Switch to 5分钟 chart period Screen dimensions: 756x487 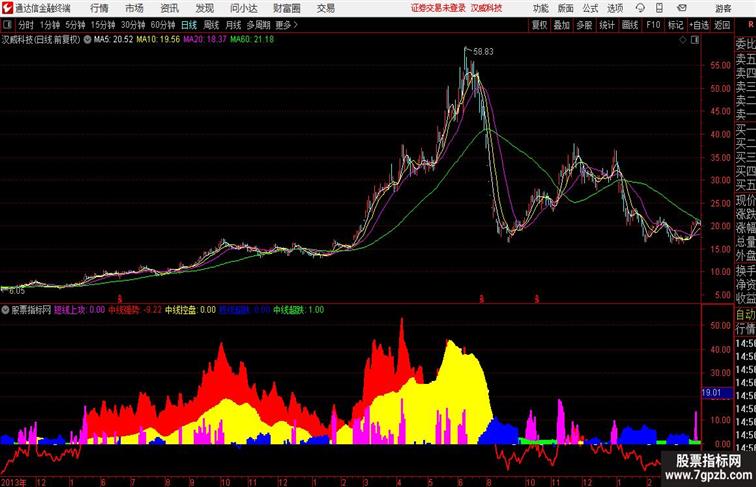[75, 25]
